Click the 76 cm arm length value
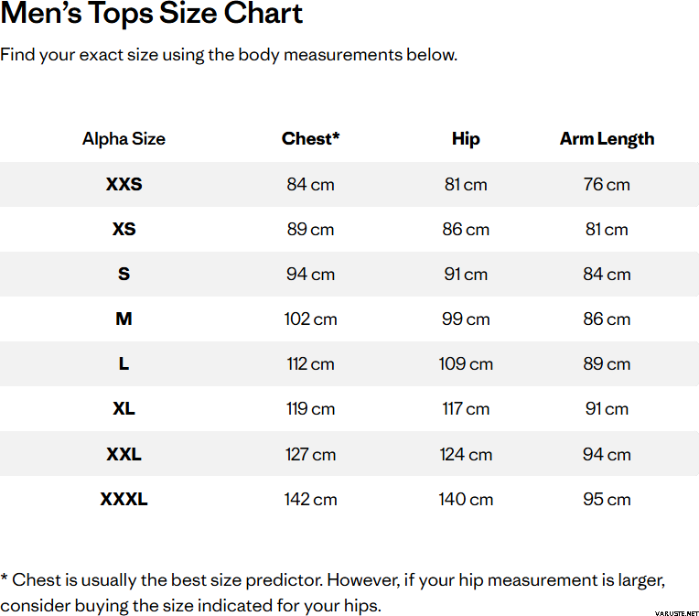 [x=607, y=184]
